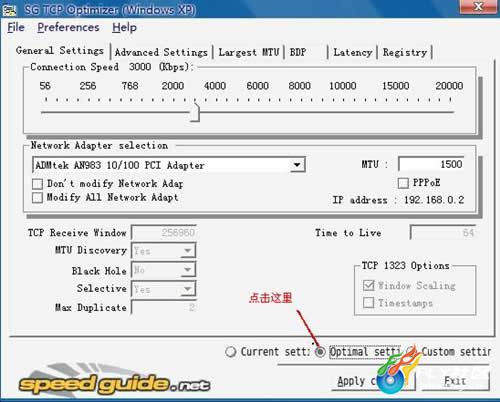Select the Current settings radio button
Viewport: 500px width, 402px height.
click(230, 352)
